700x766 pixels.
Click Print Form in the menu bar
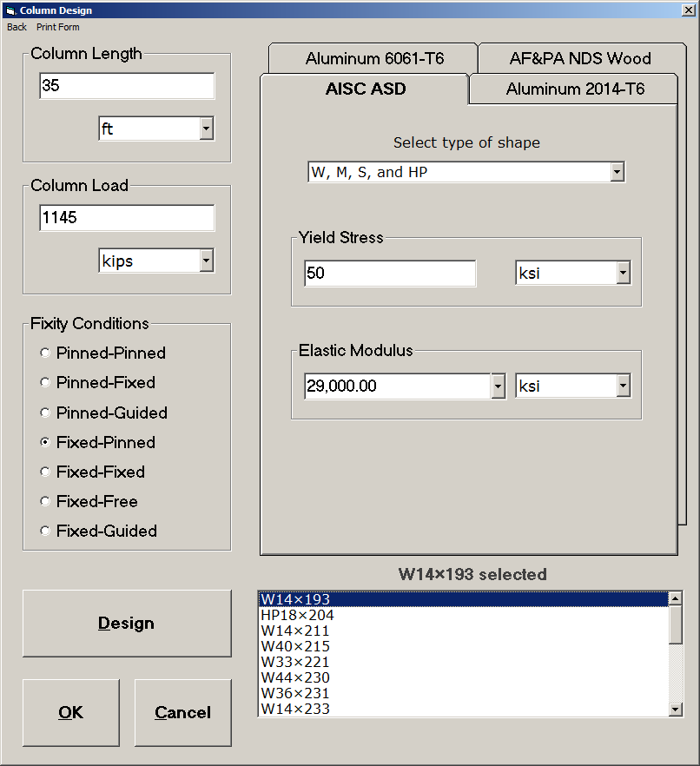click(x=57, y=27)
